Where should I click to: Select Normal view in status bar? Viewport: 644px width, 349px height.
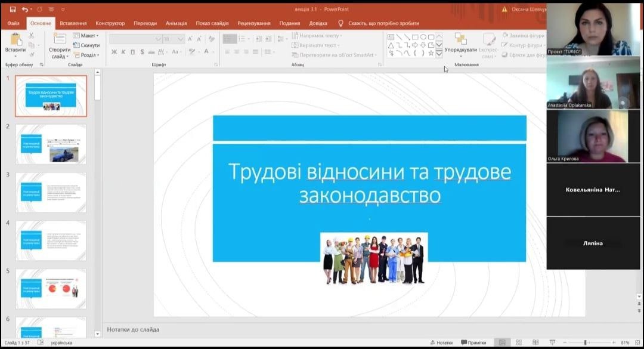(x=502, y=342)
